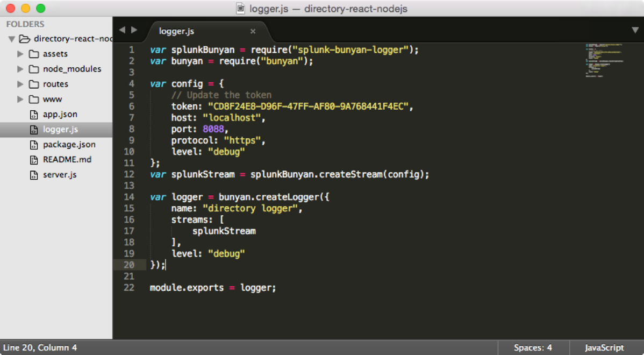Open the JavaScript syntax selector
Viewport: 644px width, 355px height.
click(x=604, y=347)
